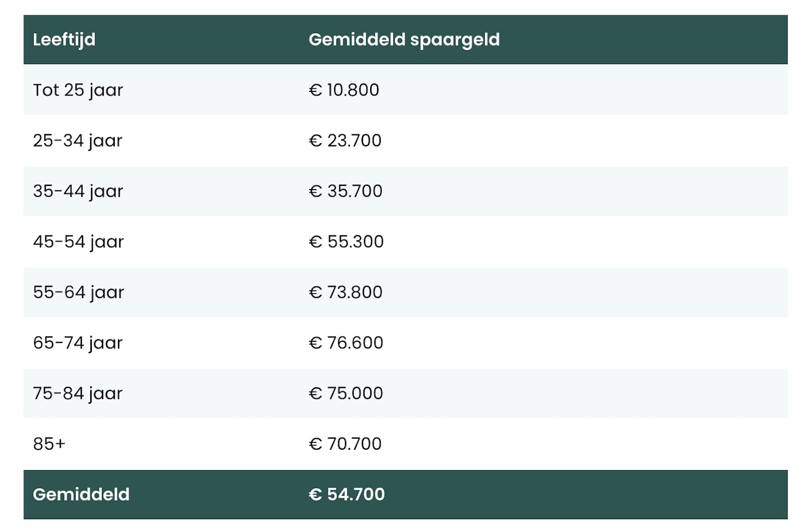801x532 pixels.
Task: Click the € 10.800 amount
Action: tap(344, 90)
